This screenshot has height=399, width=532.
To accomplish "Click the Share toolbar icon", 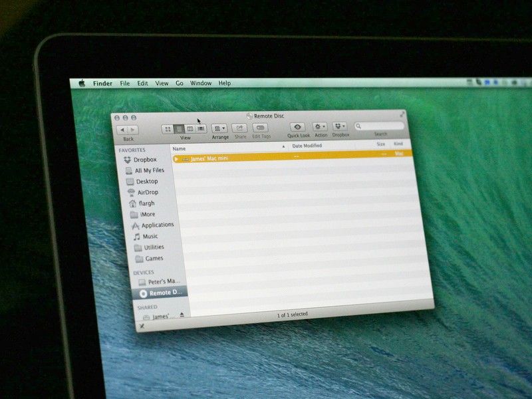I will coord(239,128).
